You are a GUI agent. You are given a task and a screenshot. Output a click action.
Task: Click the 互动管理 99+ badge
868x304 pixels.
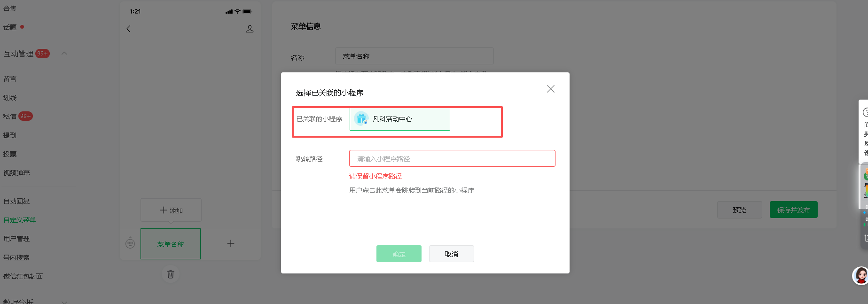(x=42, y=54)
